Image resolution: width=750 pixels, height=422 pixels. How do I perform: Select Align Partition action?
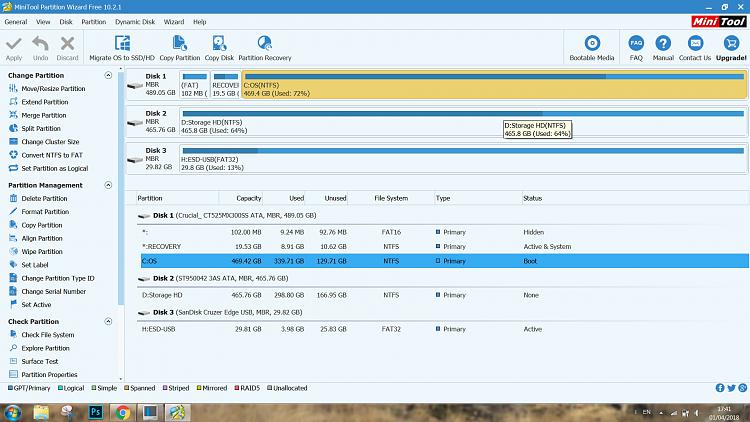tap(42, 238)
